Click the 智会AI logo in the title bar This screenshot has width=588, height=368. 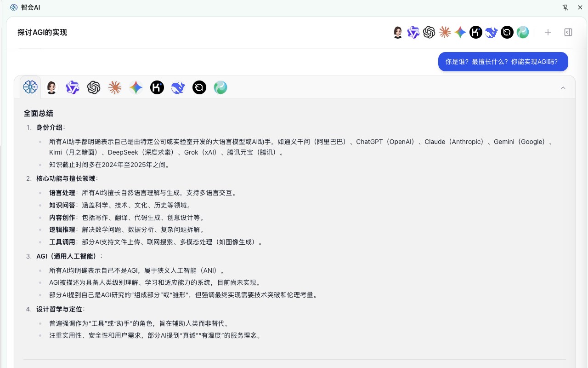[x=13, y=7]
